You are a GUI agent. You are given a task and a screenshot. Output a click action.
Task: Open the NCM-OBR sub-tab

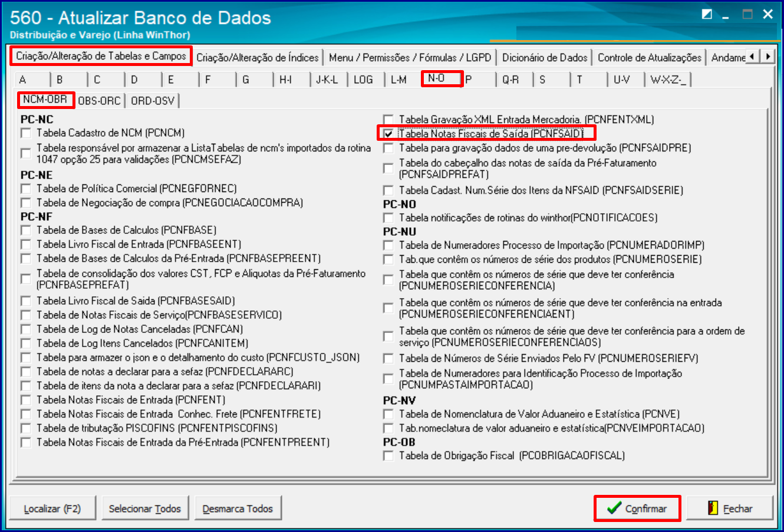[x=46, y=100]
